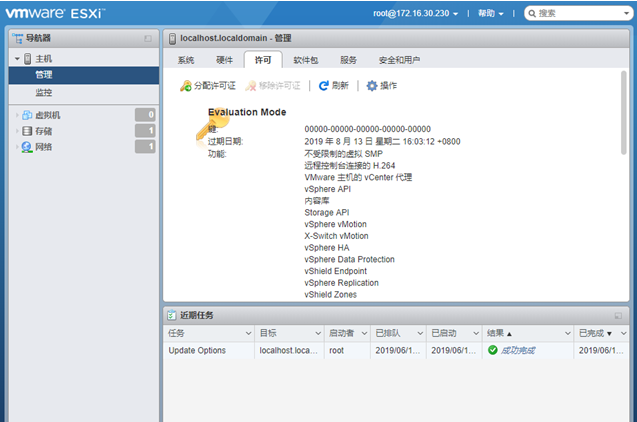
Task: Open the 结果 column dropdown
Action: (x=568, y=333)
